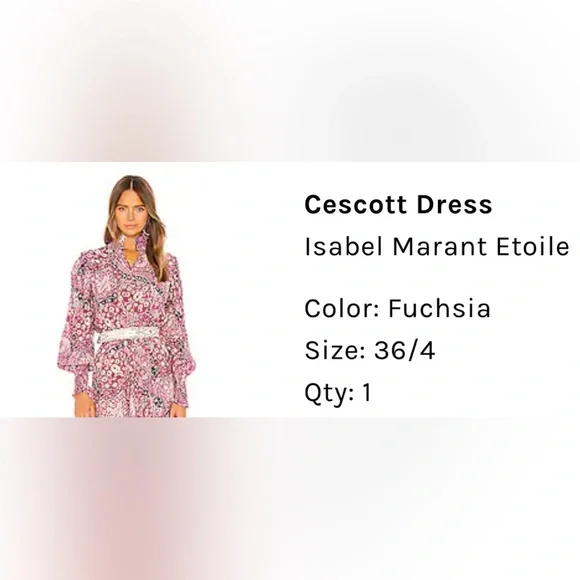Click the word Etoile in brand

[x=533, y=246]
